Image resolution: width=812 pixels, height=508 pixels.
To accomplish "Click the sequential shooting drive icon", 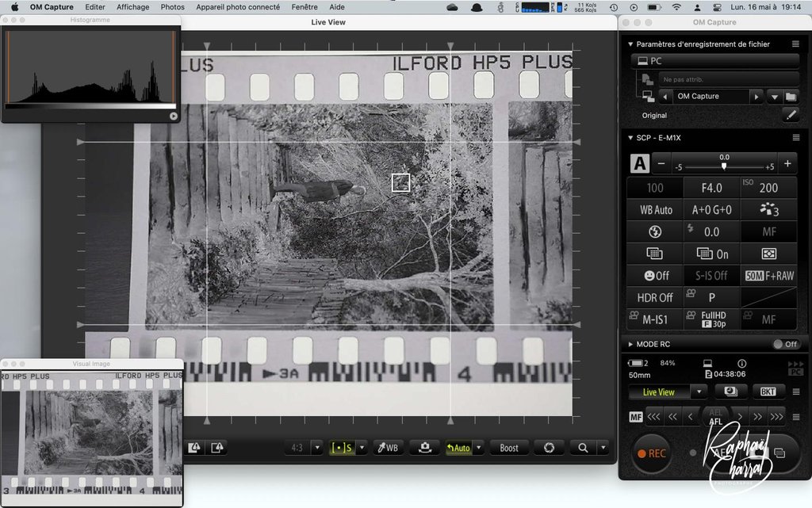I will coord(655,254).
